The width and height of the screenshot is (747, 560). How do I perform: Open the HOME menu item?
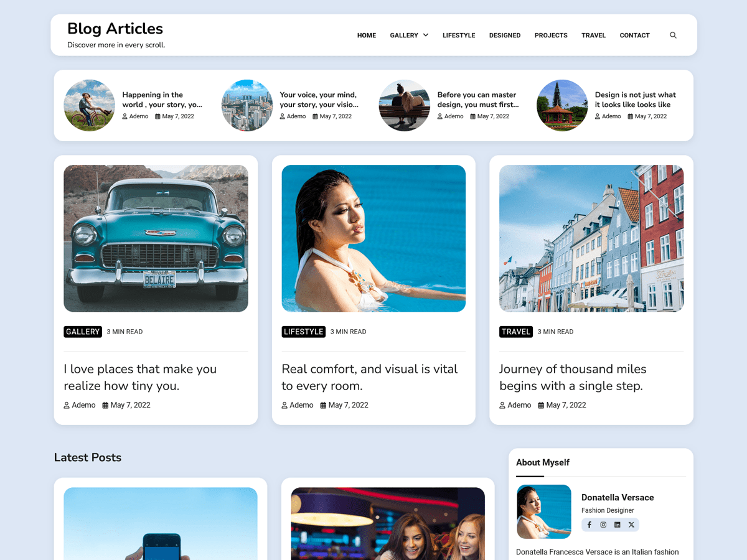tap(366, 35)
